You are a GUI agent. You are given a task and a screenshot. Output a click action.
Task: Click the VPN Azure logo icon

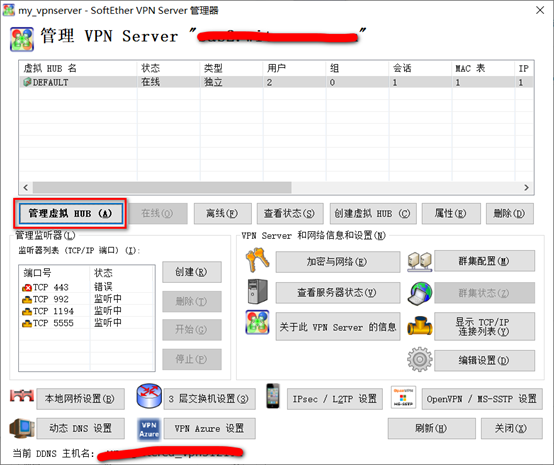(x=149, y=429)
